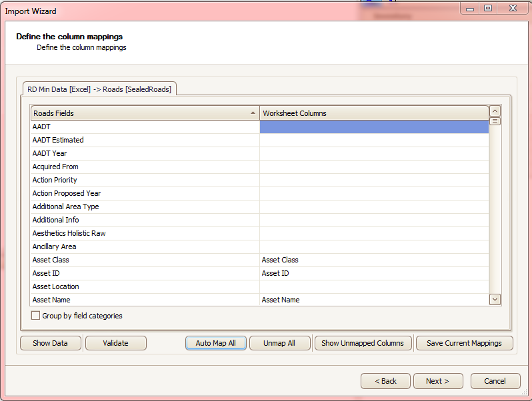Click Worksheet Columns header
This screenshot has height=401, width=532.
point(374,113)
